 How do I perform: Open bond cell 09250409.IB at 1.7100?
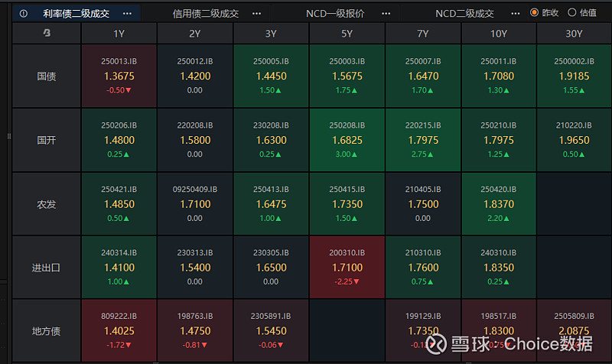195,204
